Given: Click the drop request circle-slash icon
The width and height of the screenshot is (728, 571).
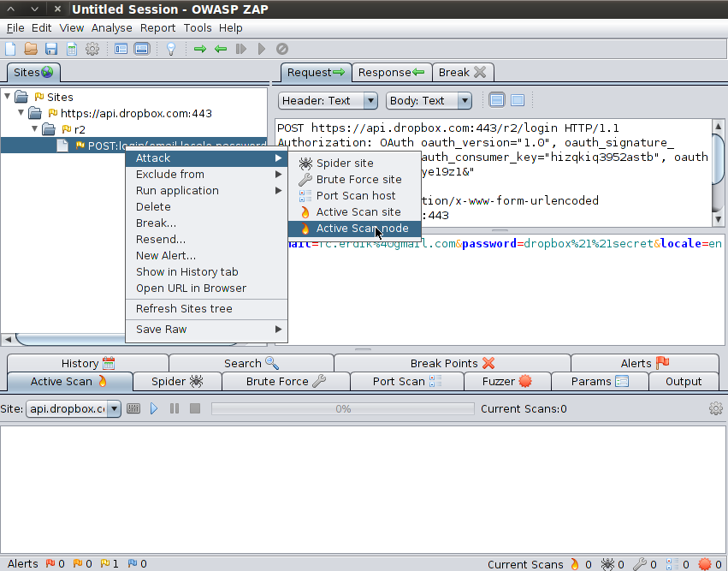Looking at the screenshot, I should 281,49.
